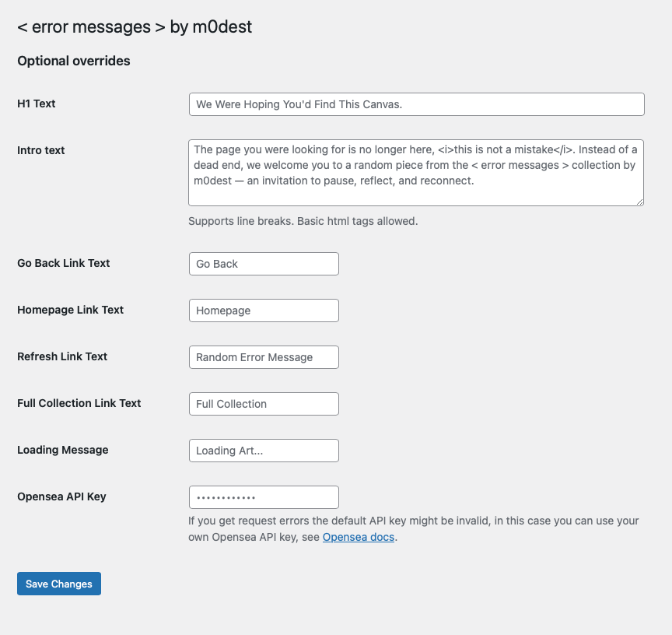Click the "Go Back Link Text" label
The width and height of the screenshot is (672, 635).
click(x=64, y=263)
